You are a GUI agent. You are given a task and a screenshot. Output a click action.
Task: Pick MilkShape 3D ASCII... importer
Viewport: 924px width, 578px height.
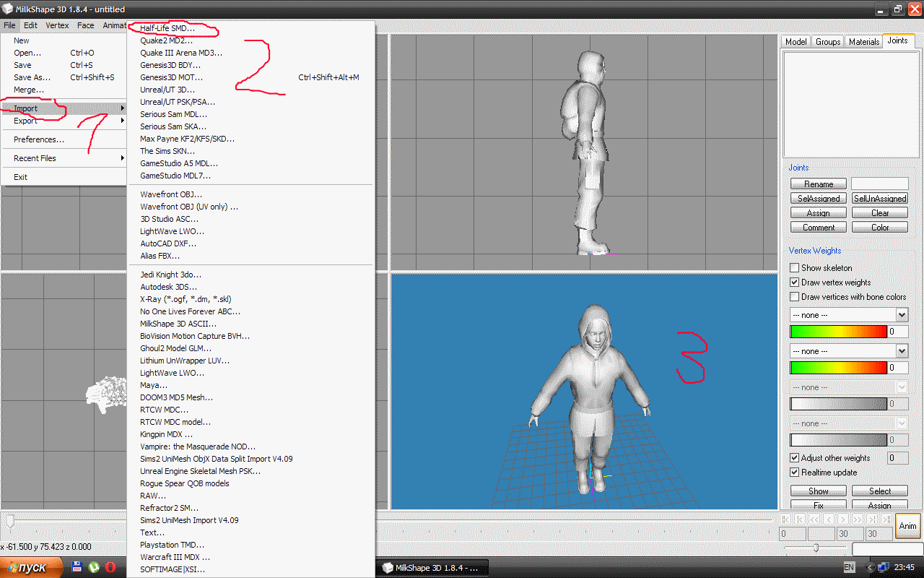250,324
